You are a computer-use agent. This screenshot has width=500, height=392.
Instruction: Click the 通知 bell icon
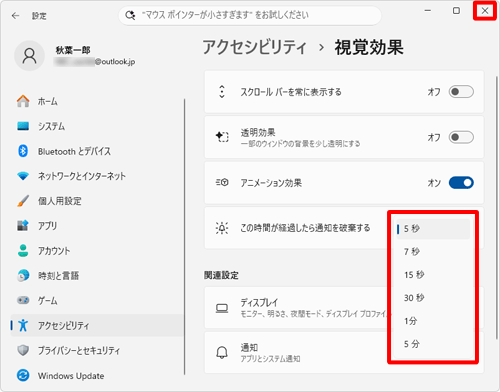(x=222, y=352)
